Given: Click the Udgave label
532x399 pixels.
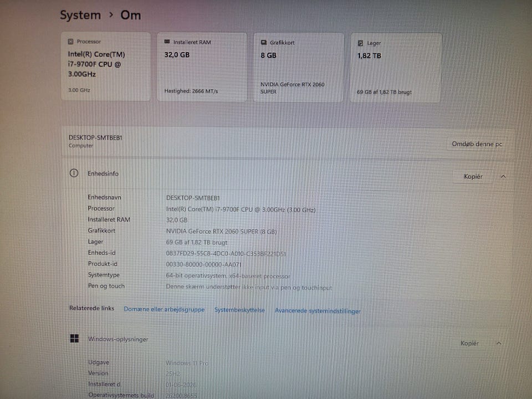Looking at the screenshot, I should pos(99,362).
